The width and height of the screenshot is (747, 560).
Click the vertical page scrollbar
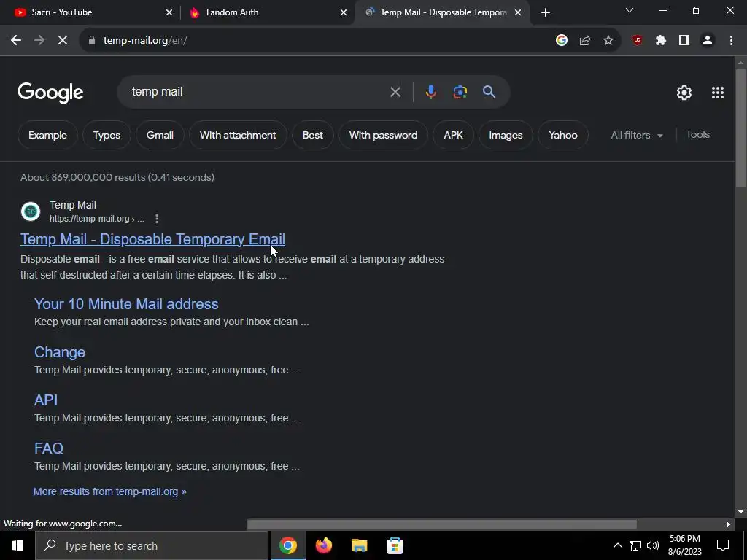740,127
